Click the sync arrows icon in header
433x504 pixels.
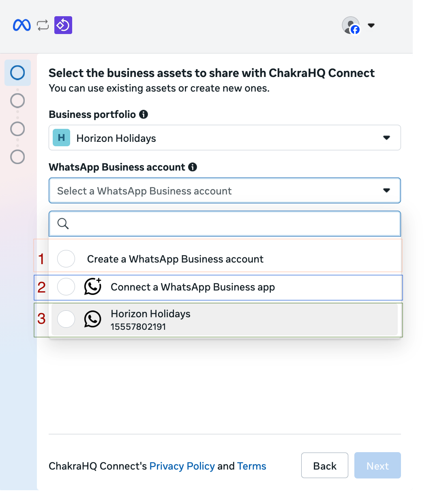point(43,25)
